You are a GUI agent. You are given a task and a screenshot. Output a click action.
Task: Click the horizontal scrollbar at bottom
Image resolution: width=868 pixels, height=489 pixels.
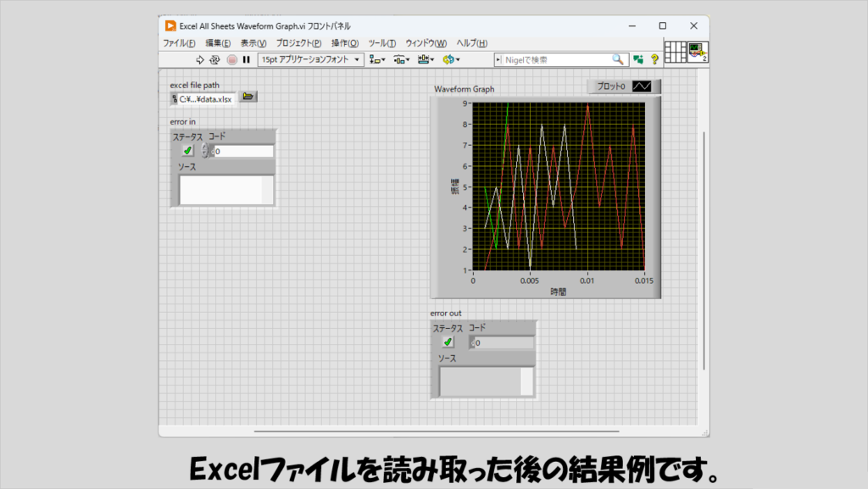tap(437, 431)
